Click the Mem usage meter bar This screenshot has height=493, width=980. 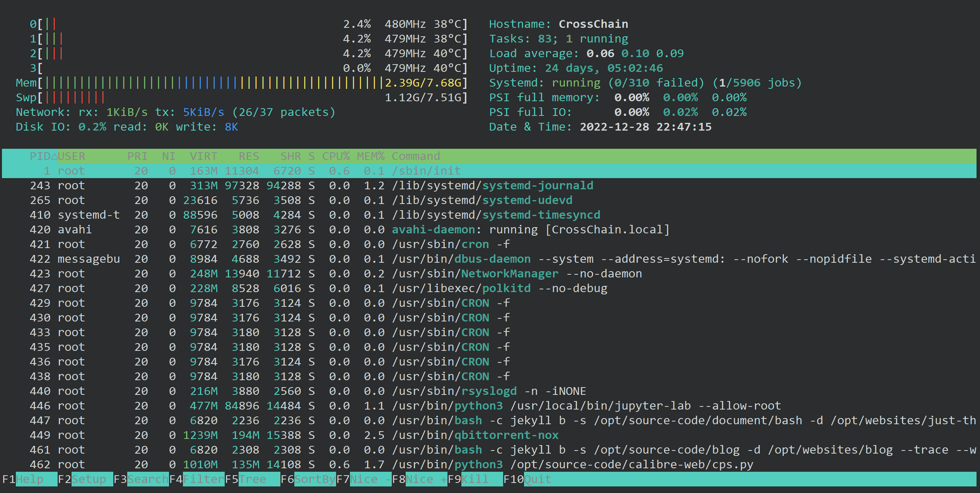[213, 83]
